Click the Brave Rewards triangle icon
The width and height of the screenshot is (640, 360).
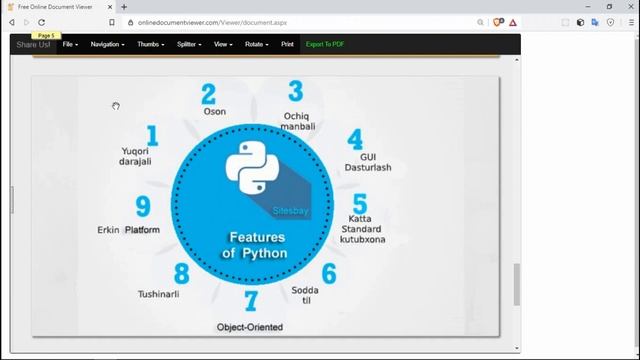pos(513,23)
